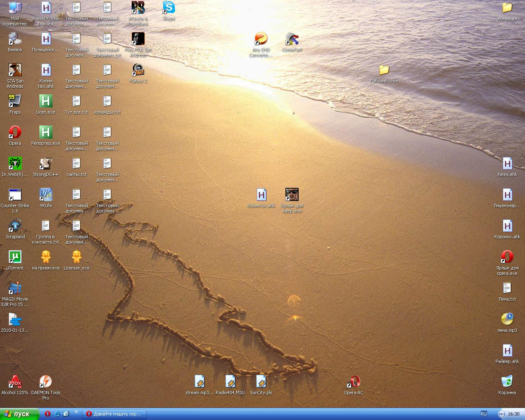Open the Корзина recycle bin
The height and width of the screenshot is (420, 525).
coord(507,385)
